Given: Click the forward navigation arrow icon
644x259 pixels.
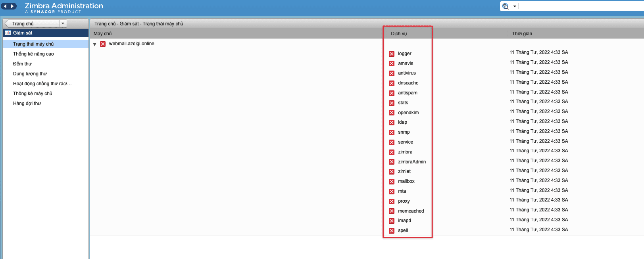Looking at the screenshot, I should pyautogui.click(x=13, y=6).
